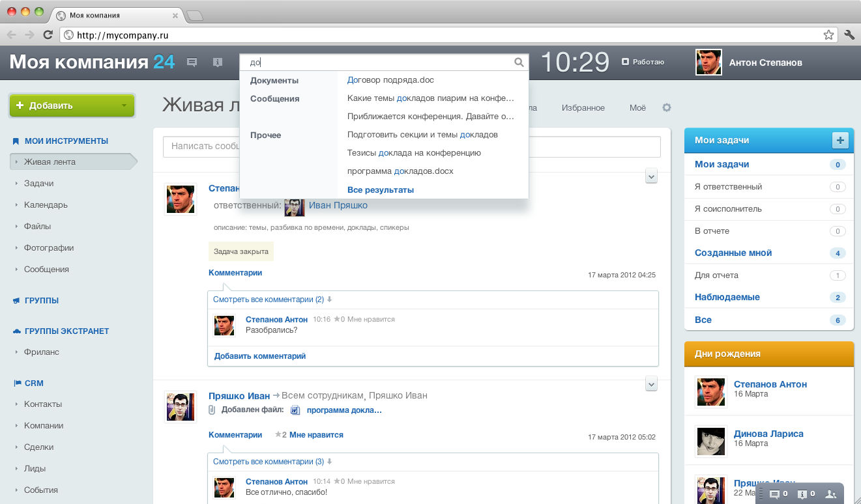The height and width of the screenshot is (504, 861).
Task: Select the Избранное feed tab
Action: pos(583,108)
